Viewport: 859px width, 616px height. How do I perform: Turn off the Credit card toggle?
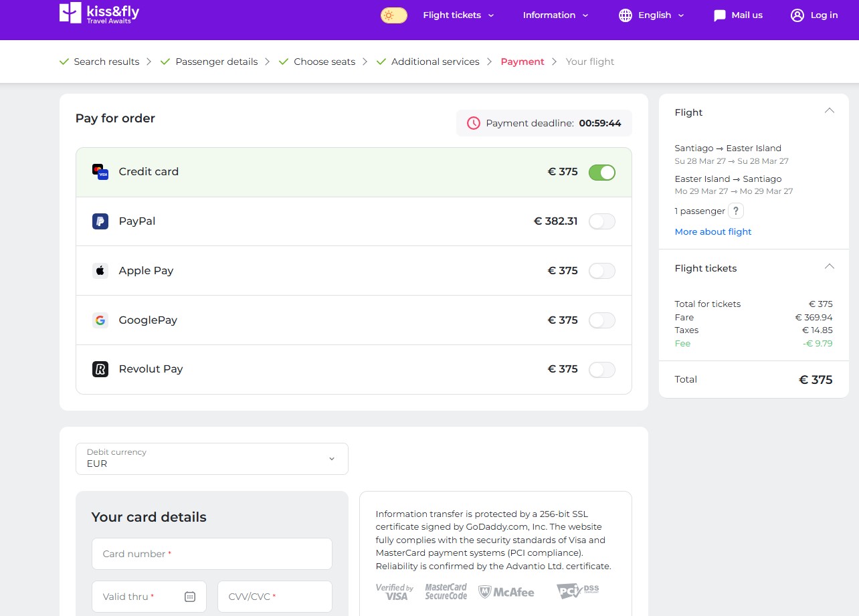[x=601, y=173]
